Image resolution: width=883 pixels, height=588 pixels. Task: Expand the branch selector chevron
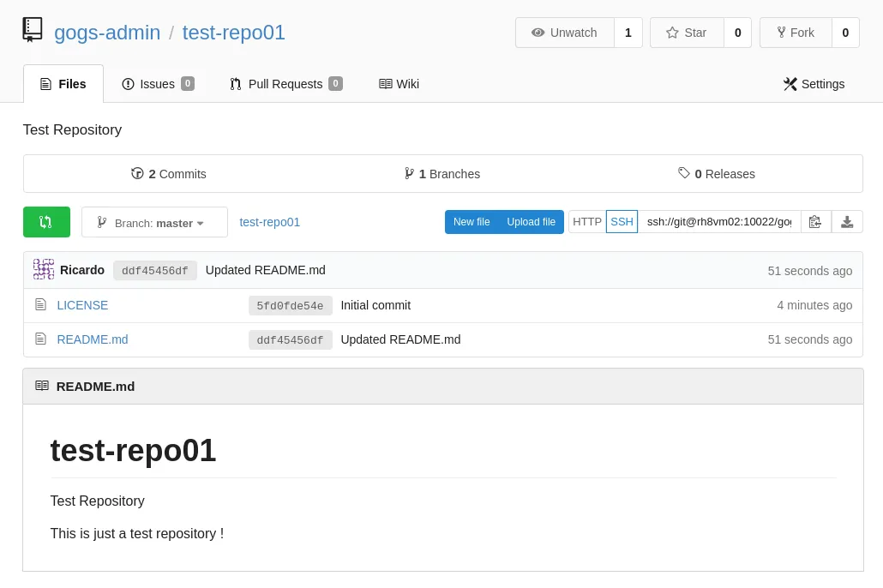pos(200,223)
